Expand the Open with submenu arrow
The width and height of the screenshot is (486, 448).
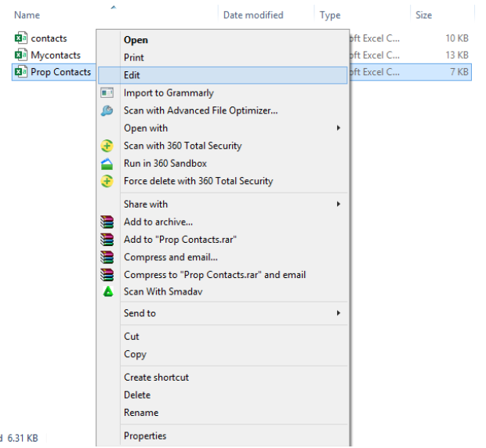(x=339, y=128)
